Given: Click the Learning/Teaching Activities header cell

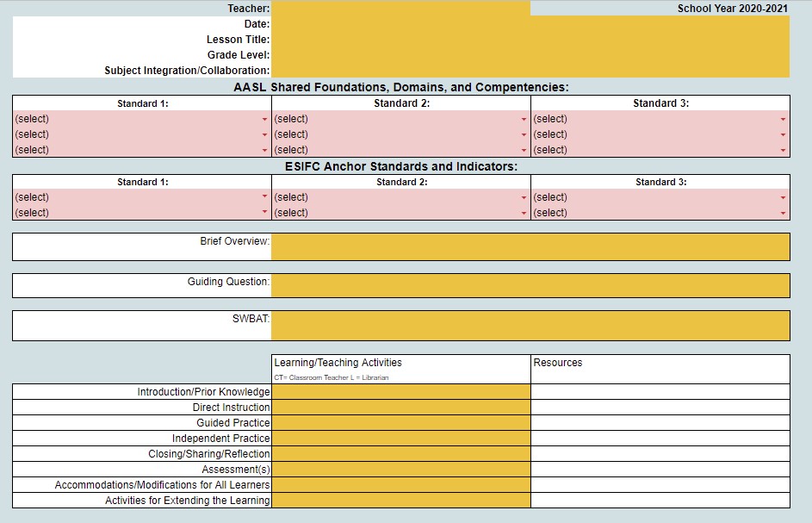Looking at the screenshot, I should [400, 369].
